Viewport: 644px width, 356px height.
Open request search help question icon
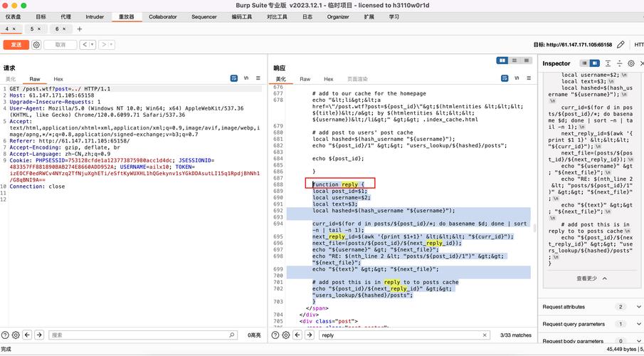tap(5, 335)
